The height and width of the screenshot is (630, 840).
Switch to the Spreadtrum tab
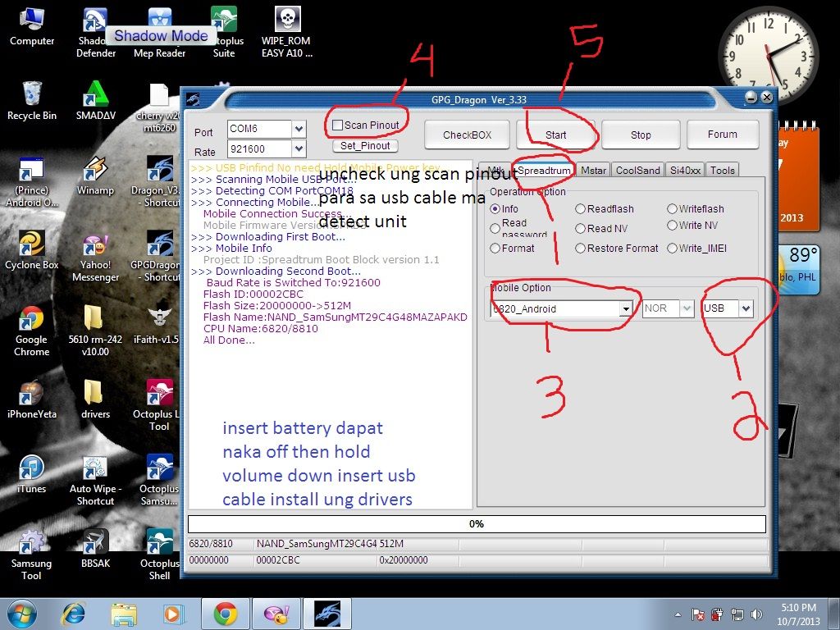click(x=544, y=170)
